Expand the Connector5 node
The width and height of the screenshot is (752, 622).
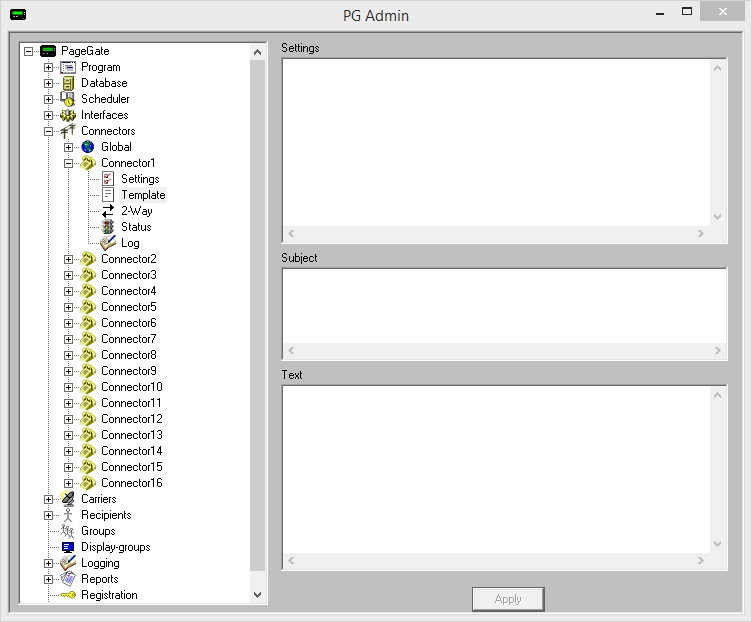point(69,307)
